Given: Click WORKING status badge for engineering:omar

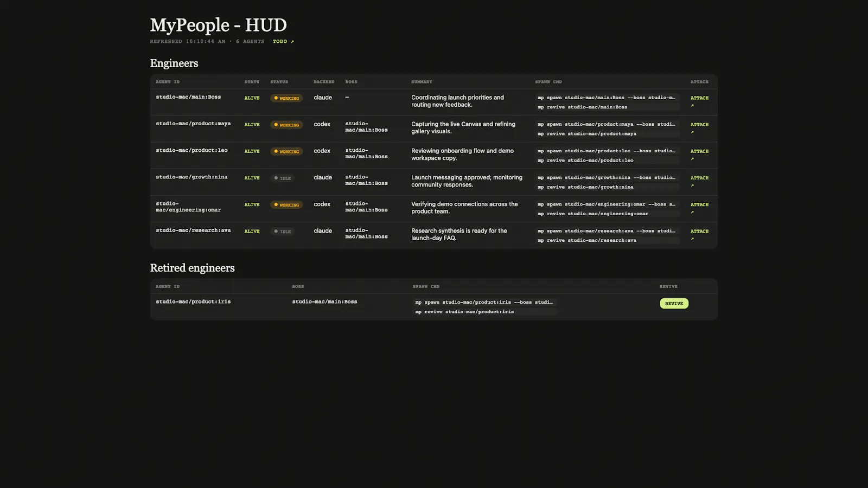Looking at the screenshot, I should [x=286, y=204].
